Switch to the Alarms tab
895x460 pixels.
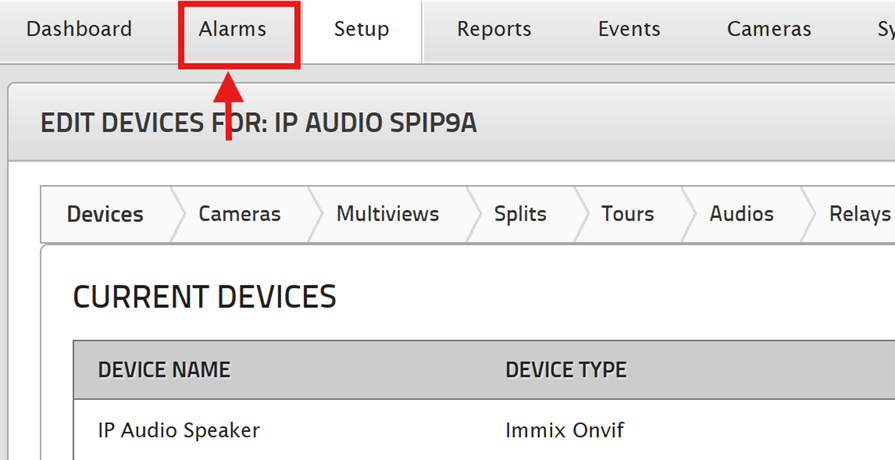click(232, 29)
